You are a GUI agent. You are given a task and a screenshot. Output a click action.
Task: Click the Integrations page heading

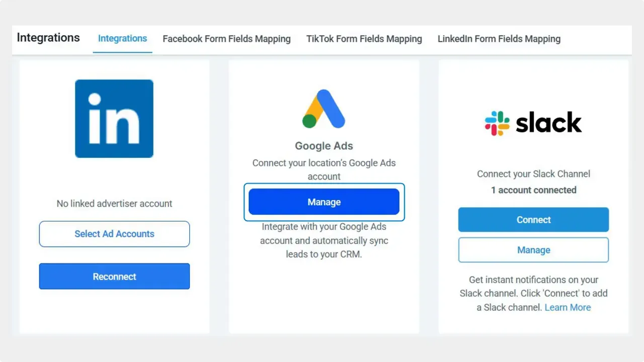click(x=48, y=37)
